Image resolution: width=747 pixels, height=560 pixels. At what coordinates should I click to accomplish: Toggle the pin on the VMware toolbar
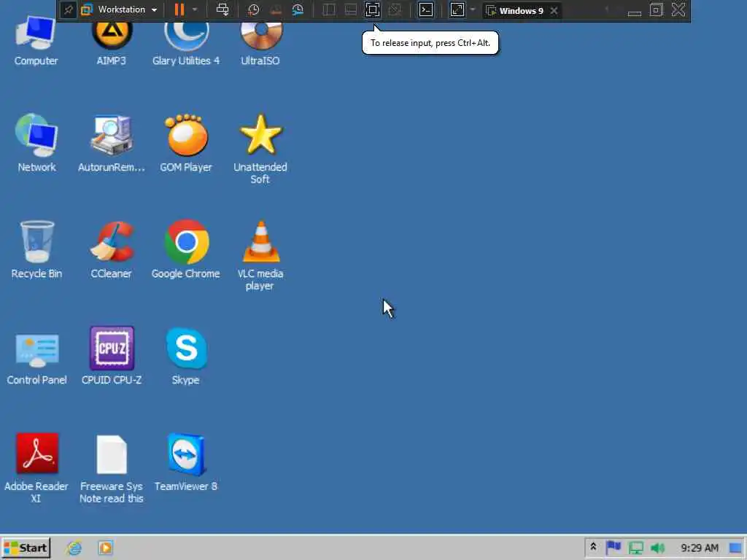pos(68,10)
